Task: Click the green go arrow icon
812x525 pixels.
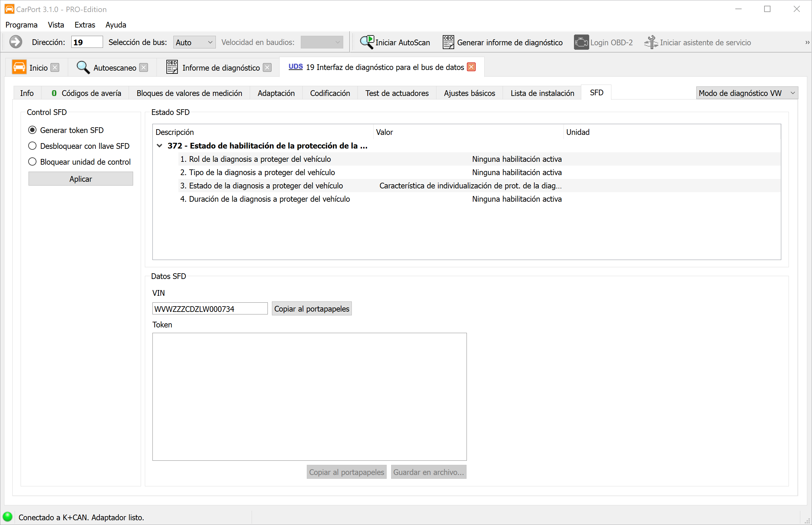Action: 16,42
